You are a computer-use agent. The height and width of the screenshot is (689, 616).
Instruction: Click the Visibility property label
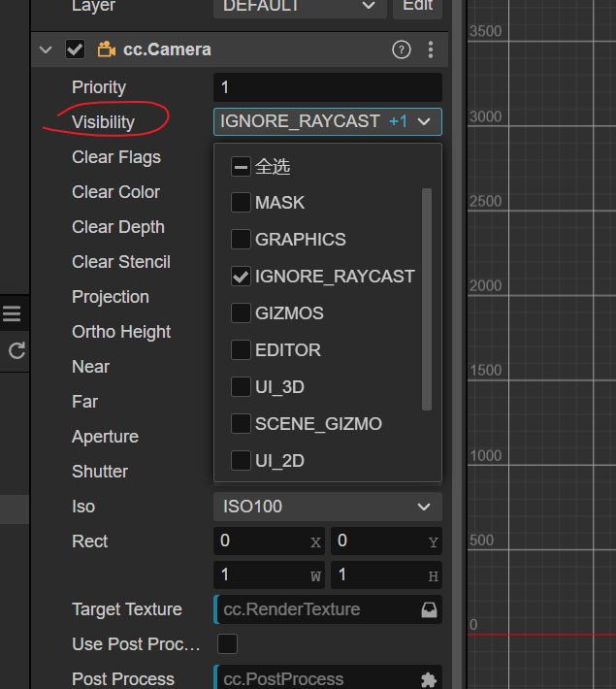103,122
